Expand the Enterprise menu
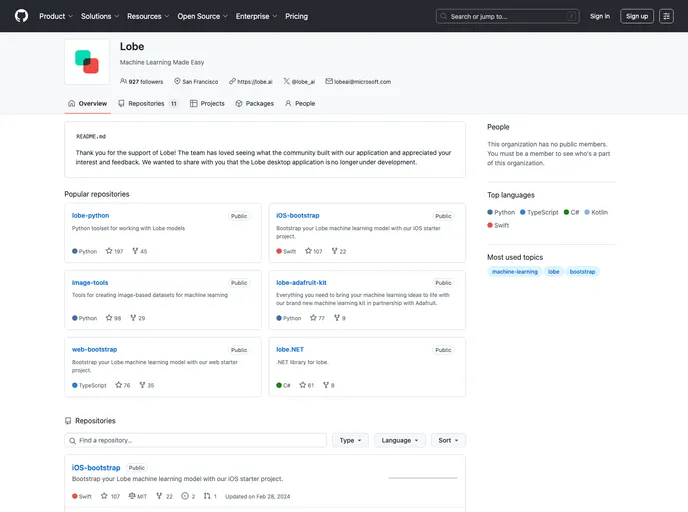The height and width of the screenshot is (512, 688). (x=256, y=16)
